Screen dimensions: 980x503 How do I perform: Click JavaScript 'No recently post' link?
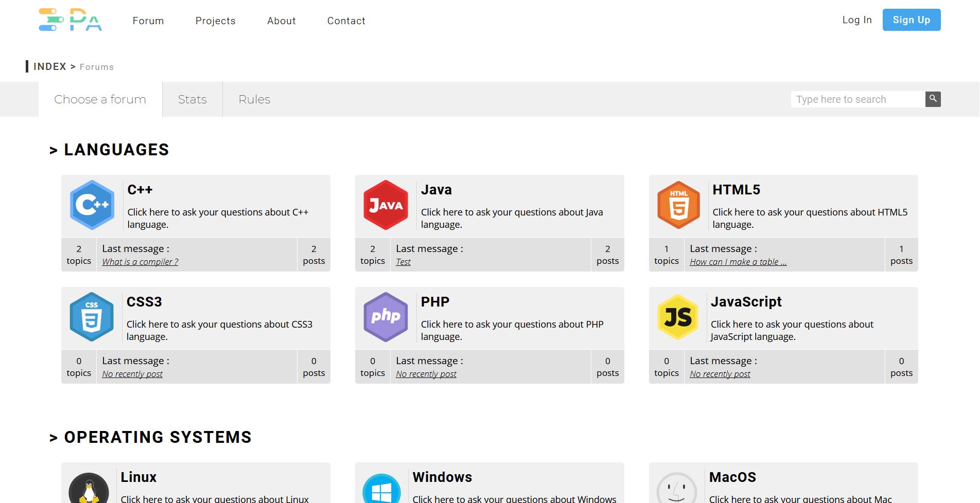tap(720, 374)
